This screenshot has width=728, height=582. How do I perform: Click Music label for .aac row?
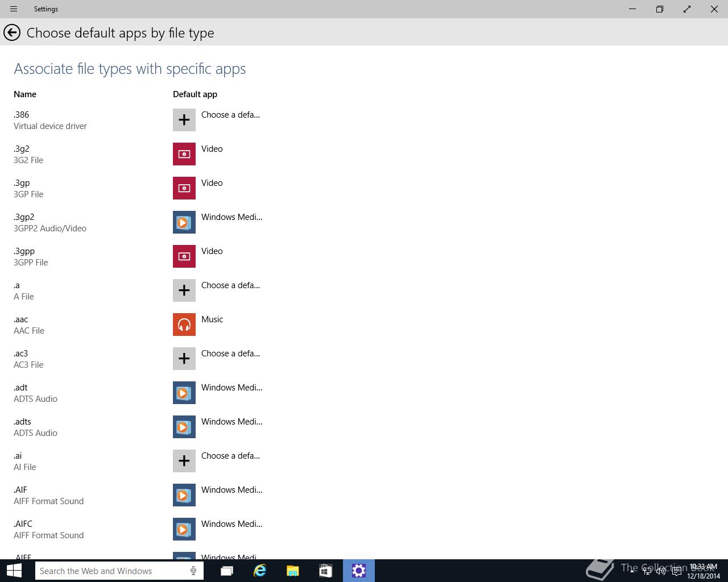point(212,319)
